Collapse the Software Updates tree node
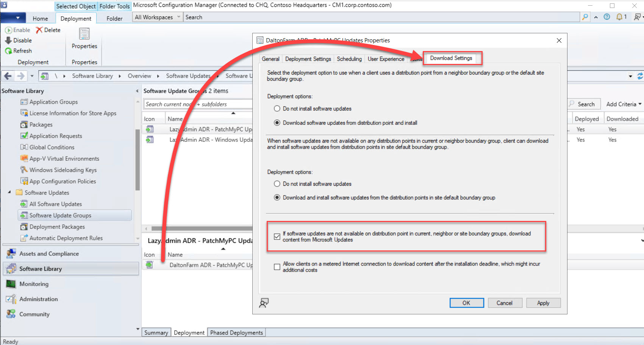This screenshot has height=345, width=644. tap(9, 192)
